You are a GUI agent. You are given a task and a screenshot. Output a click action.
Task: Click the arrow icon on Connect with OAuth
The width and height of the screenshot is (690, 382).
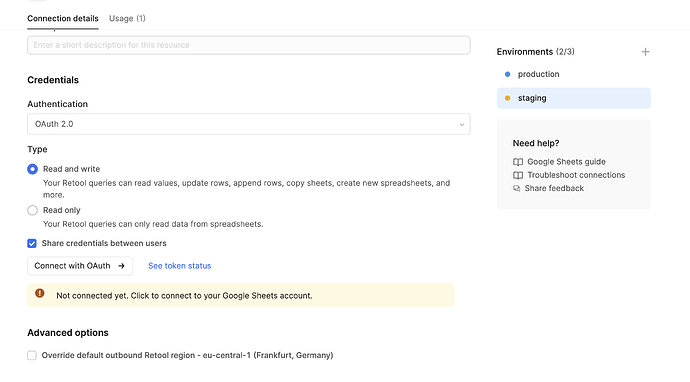(121, 266)
